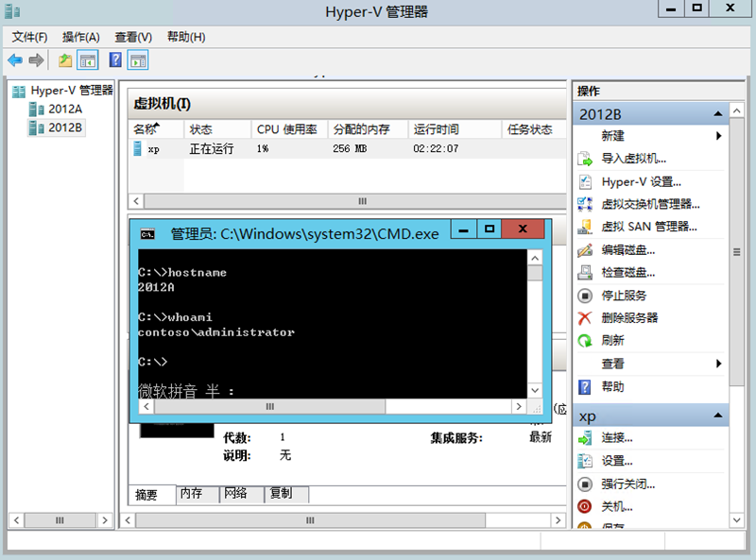Maximize the CMD.exe window
756x560 pixels.
pyautogui.click(x=490, y=229)
